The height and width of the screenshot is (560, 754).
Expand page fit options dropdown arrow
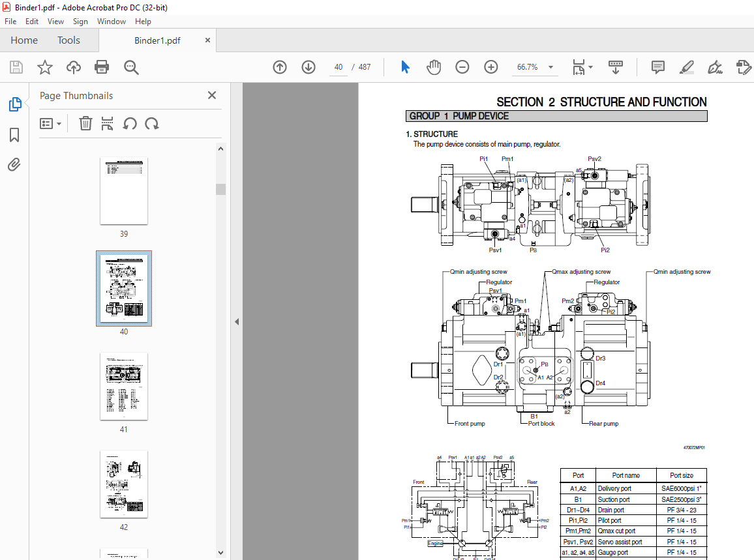tap(590, 67)
